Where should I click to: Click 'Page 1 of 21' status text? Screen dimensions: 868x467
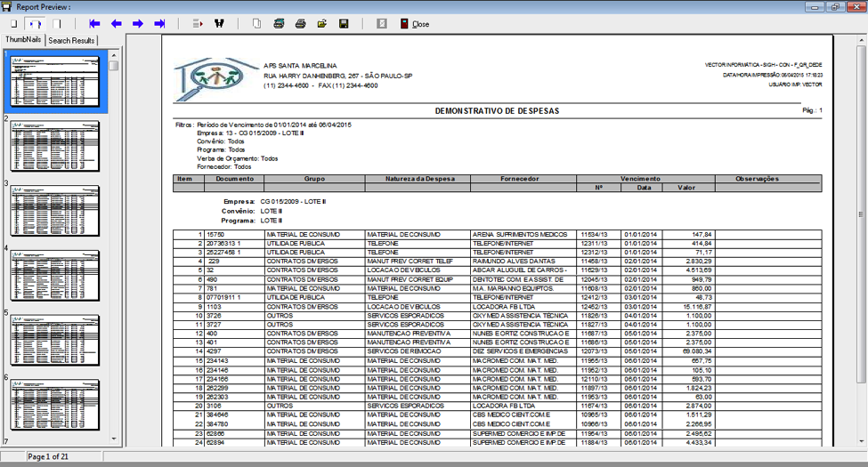47,456
